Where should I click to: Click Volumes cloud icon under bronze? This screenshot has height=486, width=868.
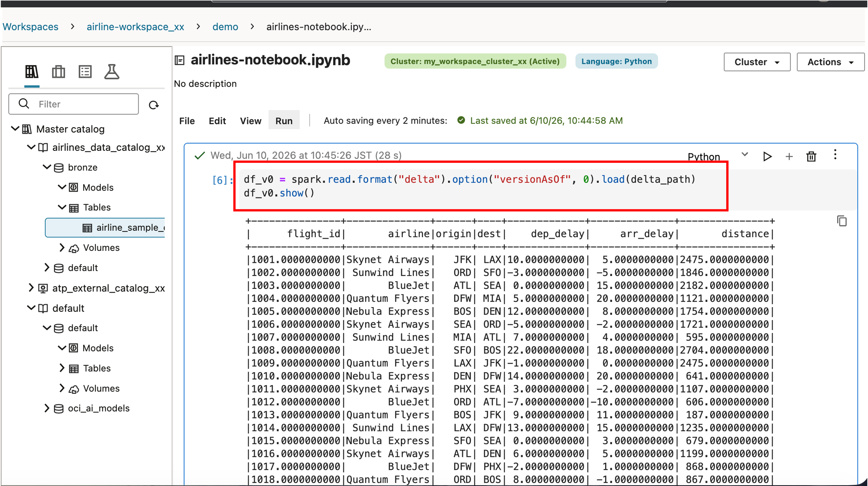pos(74,248)
